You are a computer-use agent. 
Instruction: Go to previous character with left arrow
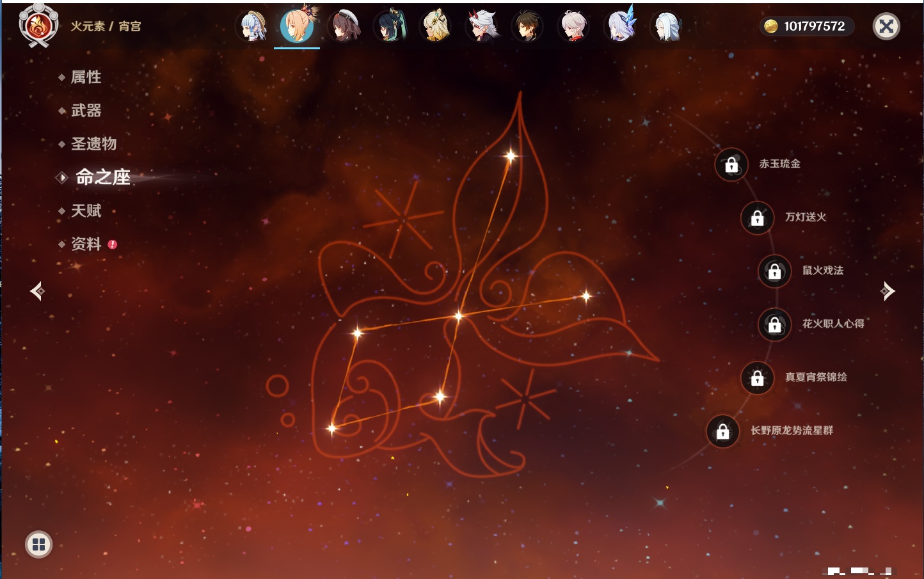point(37,291)
